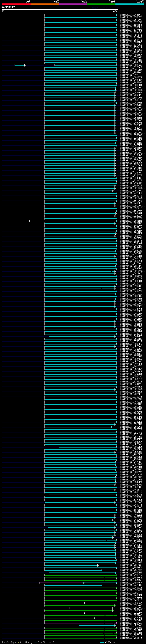Select hit UniRef100_C5FBX7
Image resolution: width=146 pixels, height=644 pixels.
[x=131, y=329]
